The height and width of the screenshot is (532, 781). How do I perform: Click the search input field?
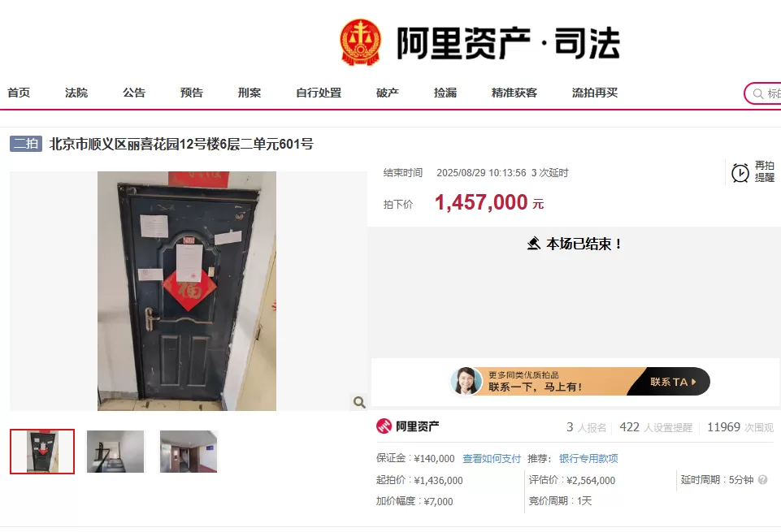click(x=764, y=93)
